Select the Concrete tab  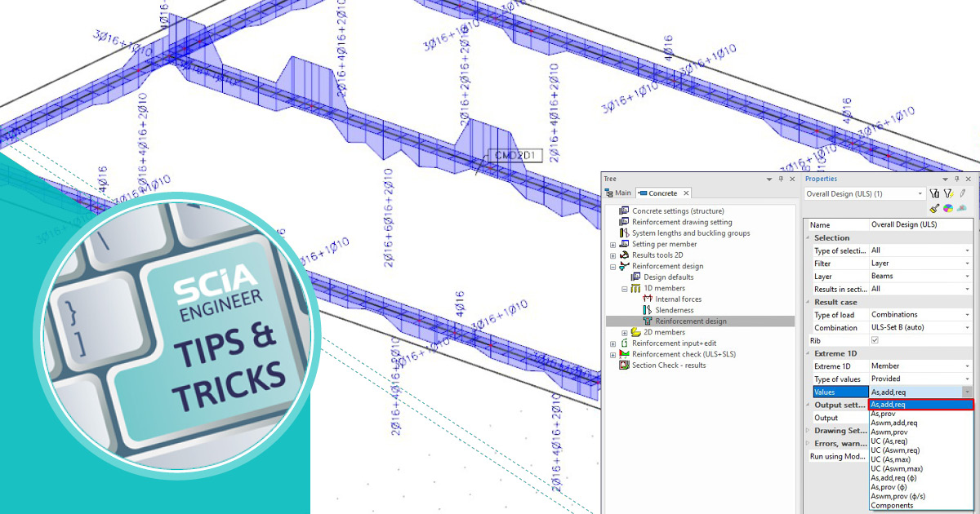[x=663, y=193]
